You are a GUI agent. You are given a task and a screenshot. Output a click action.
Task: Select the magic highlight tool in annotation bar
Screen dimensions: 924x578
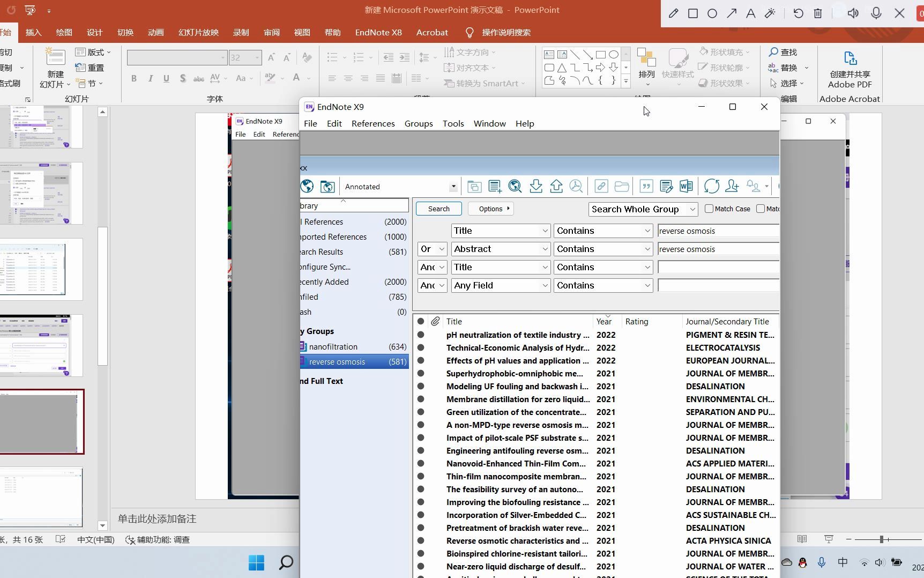click(x=770, y=13)
